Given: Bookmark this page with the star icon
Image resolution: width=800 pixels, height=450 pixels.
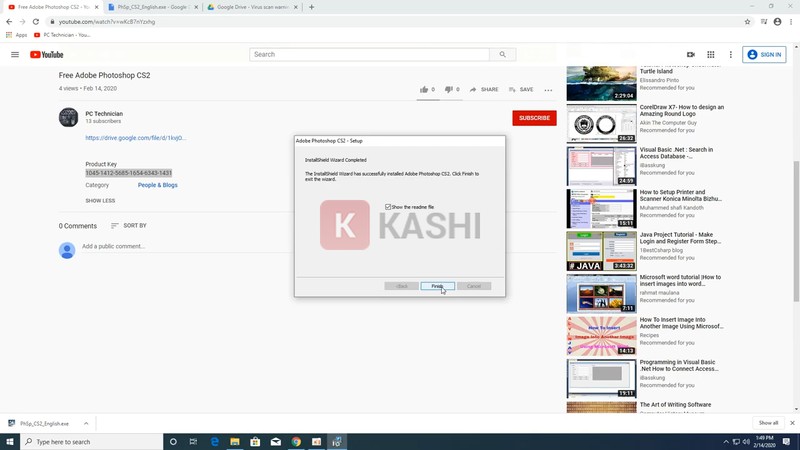Looking at the screenshot, I should 747,21.
